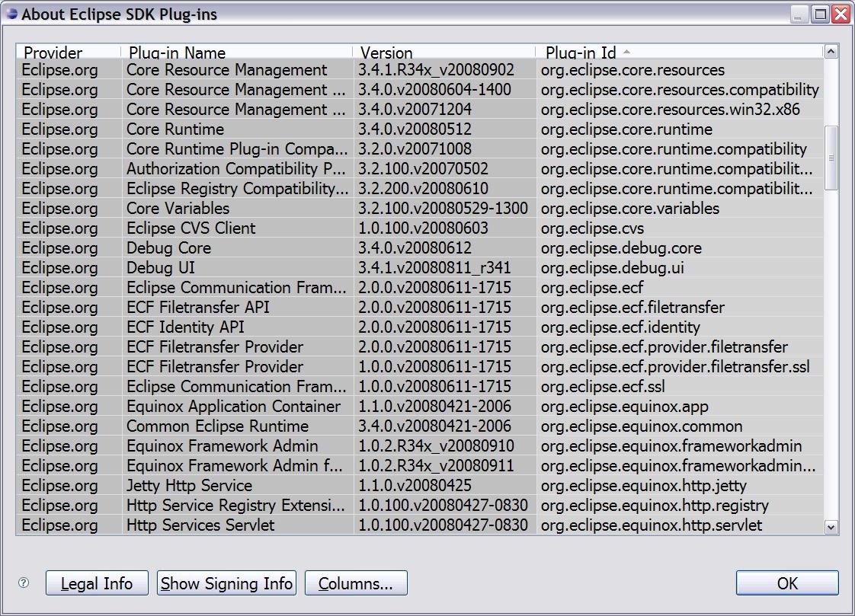Image resolution: width=855 pixels, height=616 pixels.
Task: Click the Core Runtime Plug-in Compa... name
Action: [237, 149]
